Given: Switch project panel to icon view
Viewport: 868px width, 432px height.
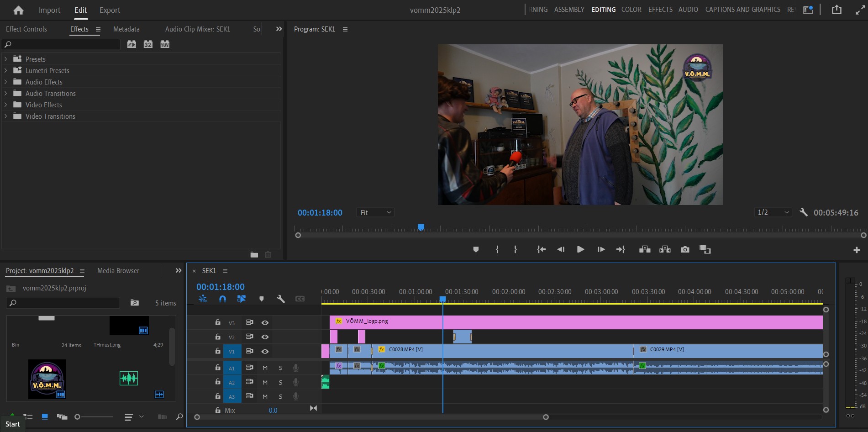Looking at the screenshot, I should 45,416.
